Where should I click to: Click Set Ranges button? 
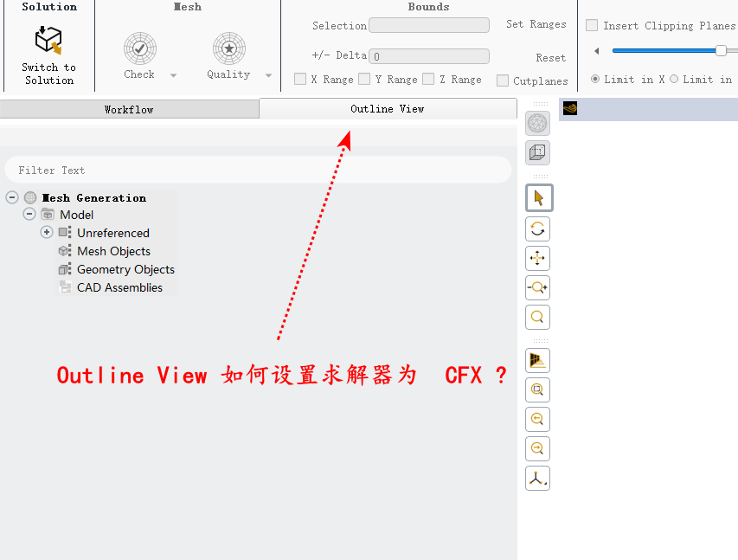click(x=536, y=24)
